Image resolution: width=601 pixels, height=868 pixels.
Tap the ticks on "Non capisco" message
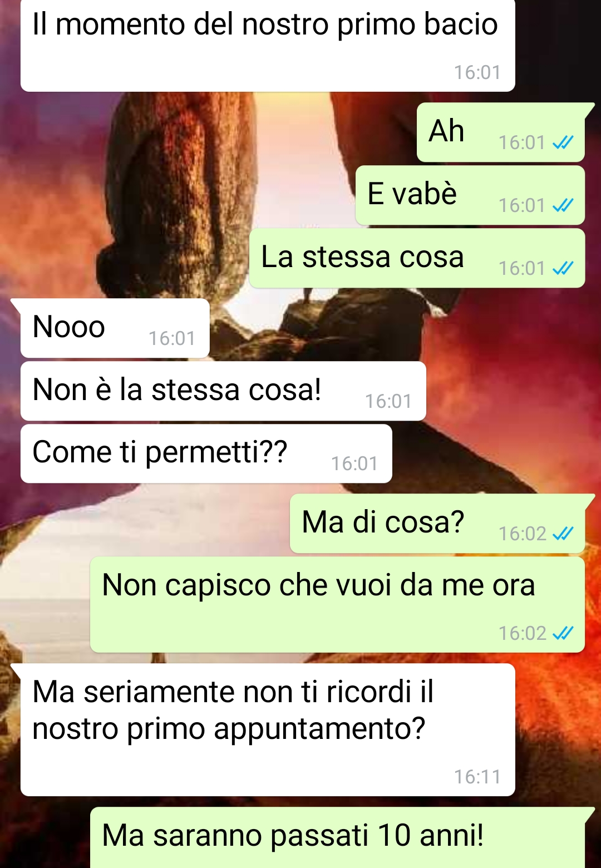point(563,633)
